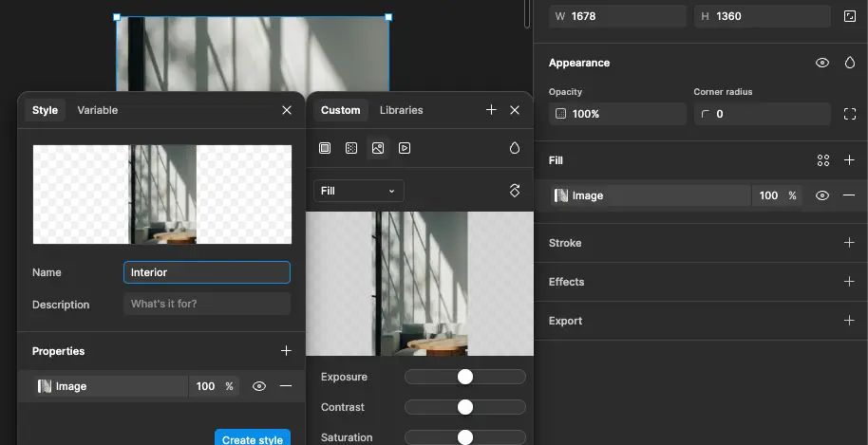Click Image thumbnail in style Properties row
The image size is (868, 445).
click(x=45, y=386)
